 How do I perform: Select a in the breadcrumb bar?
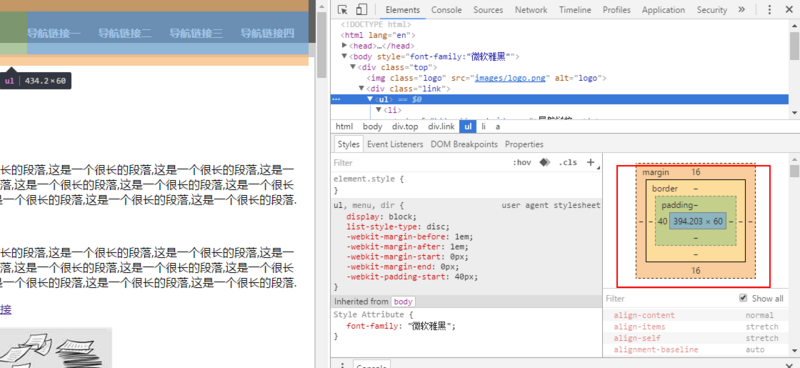(498, 127)
